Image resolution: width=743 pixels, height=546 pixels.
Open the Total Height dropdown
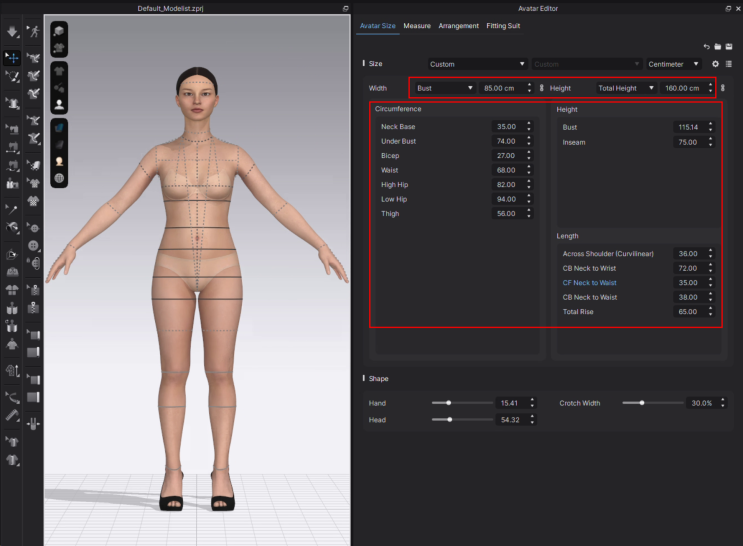(x=626, y=88)
